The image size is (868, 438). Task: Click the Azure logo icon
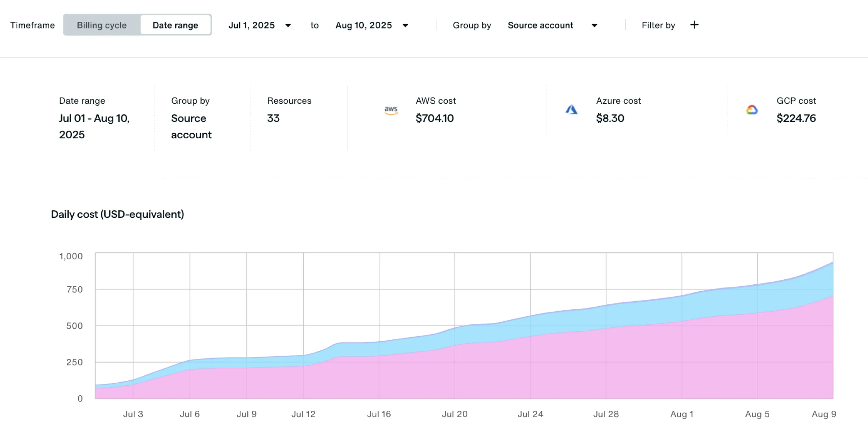click(x=571, y=110)
